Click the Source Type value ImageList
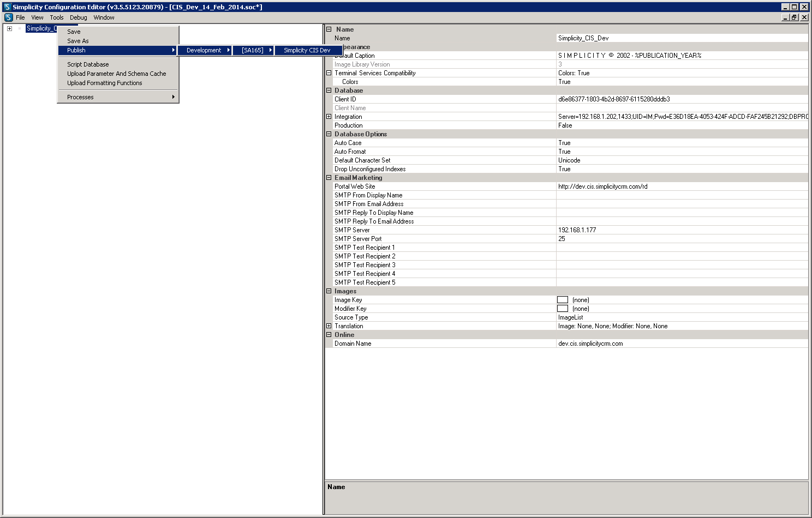This screenshot has height=518, width=812. click(682, 317)
